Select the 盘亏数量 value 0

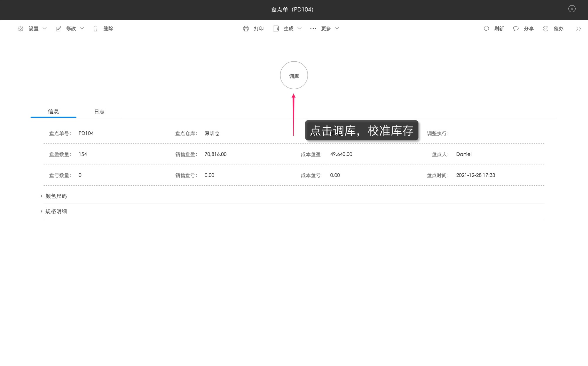(x=80, y=175)
